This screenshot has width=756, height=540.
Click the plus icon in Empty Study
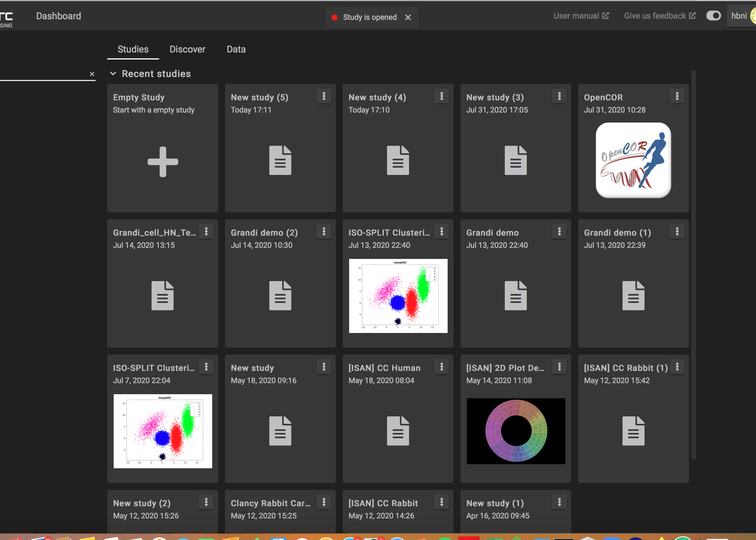pyautogui.click(x=163, y=162)
